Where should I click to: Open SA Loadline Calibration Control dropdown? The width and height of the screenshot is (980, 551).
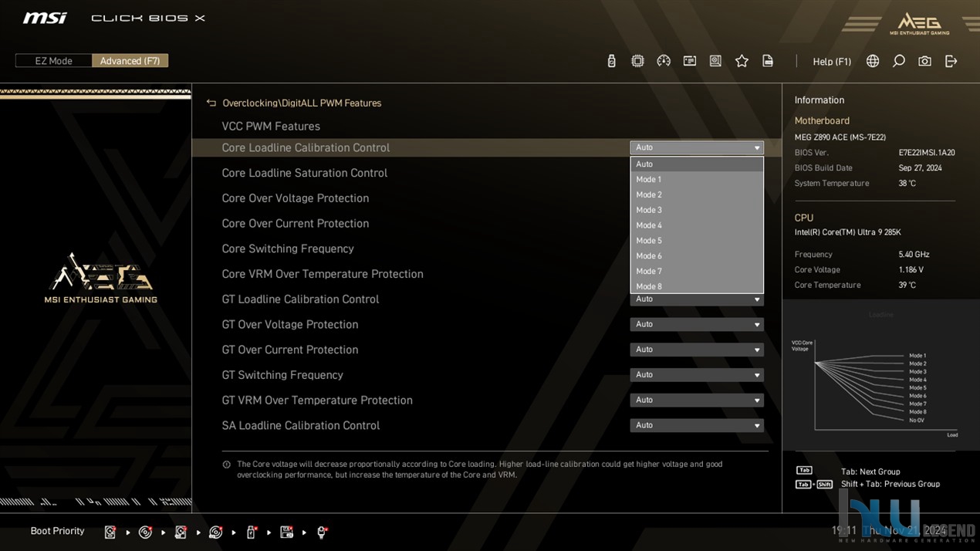(x=697, y=425)
